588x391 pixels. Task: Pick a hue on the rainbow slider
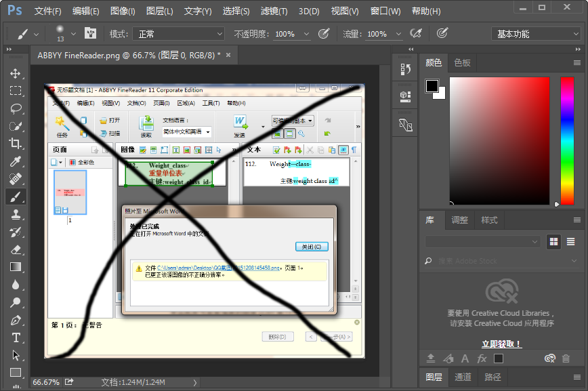pyautogui.click(x=567, y=141)
